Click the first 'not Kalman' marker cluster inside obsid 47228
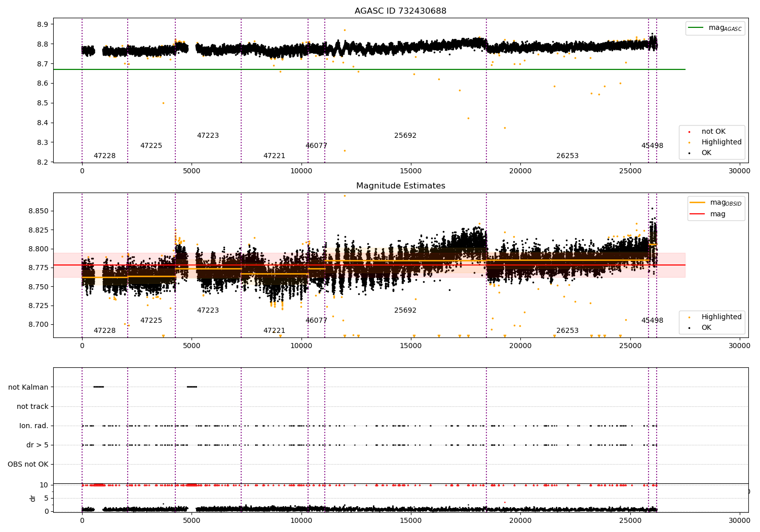The width and height of the screenshot is (760, 532). click(99, 387)
